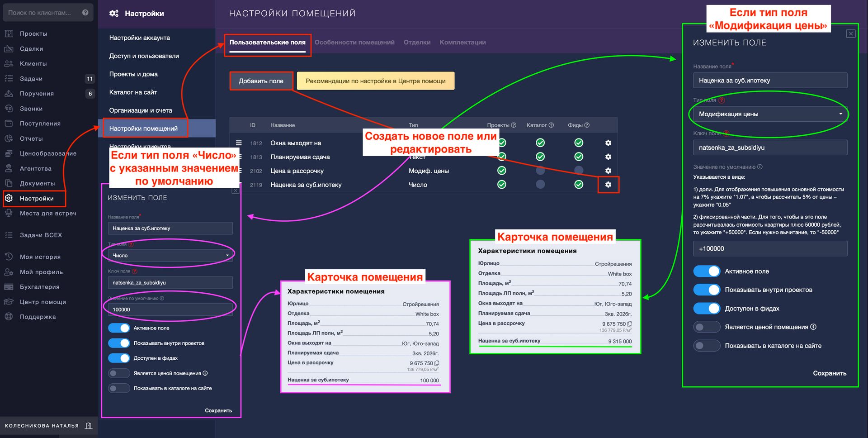Viewport: 868px width, 438px height.
Task: Click the +100000 default value field
Action: tap(769, 248)
